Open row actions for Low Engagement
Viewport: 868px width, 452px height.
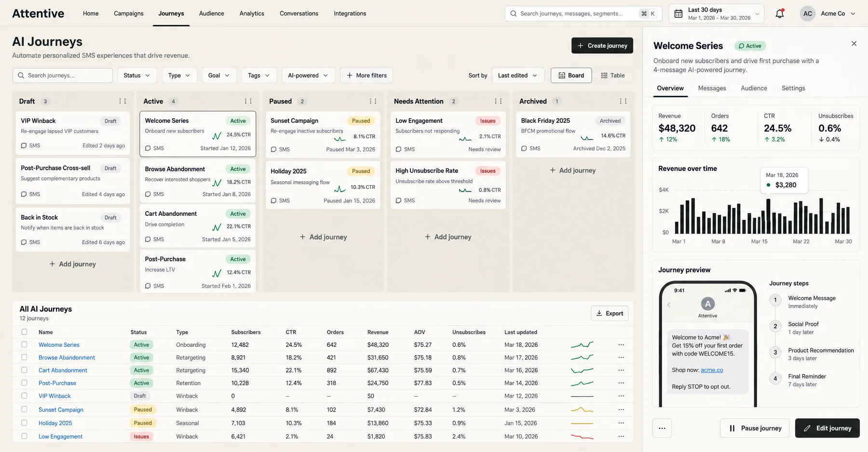pyautogui.click(x=621, y=437)
